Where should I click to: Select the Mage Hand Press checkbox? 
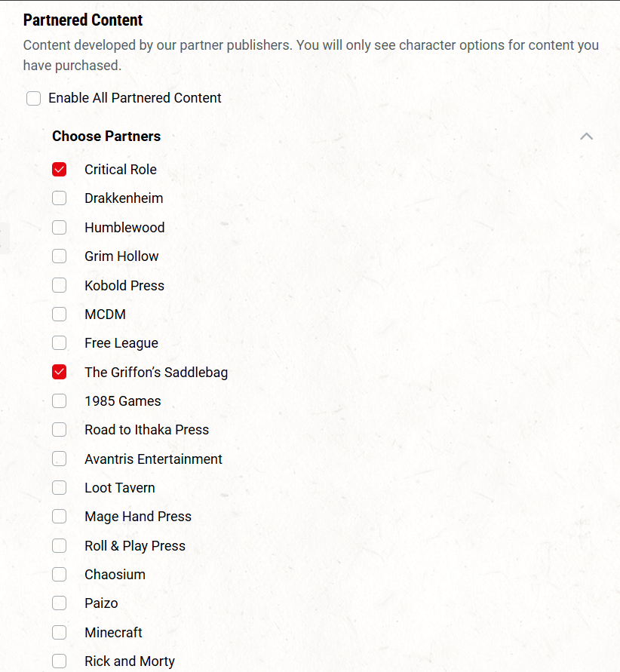coord(60,517)
